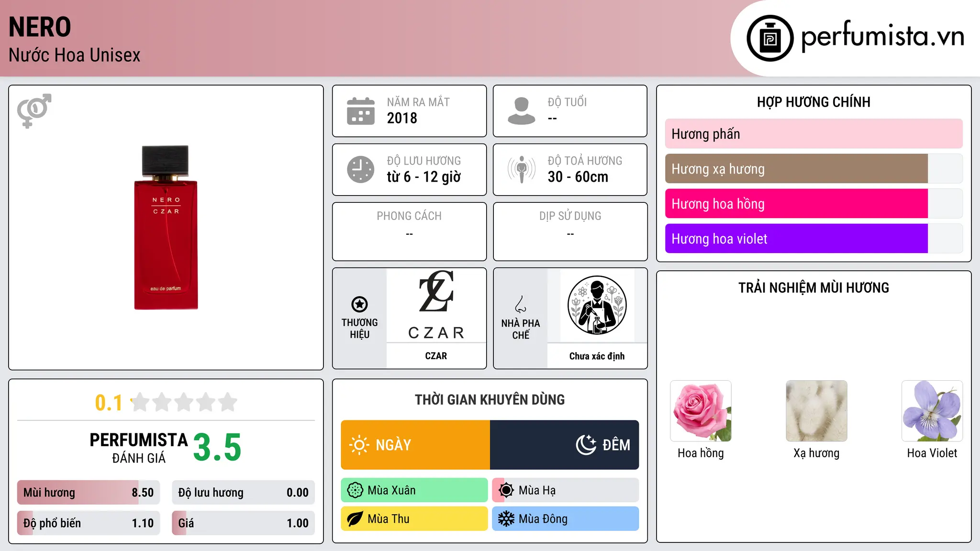The image size is (980, 551).
Task: Select the Mùa Xuân season bar
Action: (x=414, y=490)
